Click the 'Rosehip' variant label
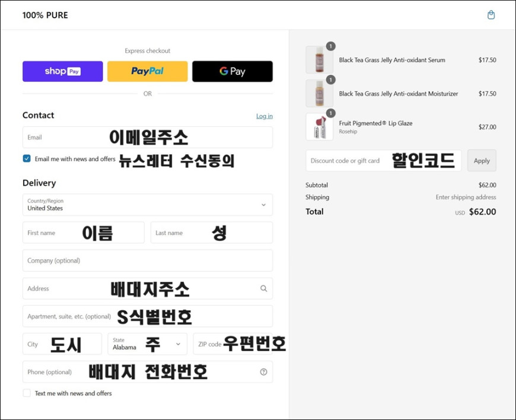The width and height of the screenshot is (516, 420). 348,131
